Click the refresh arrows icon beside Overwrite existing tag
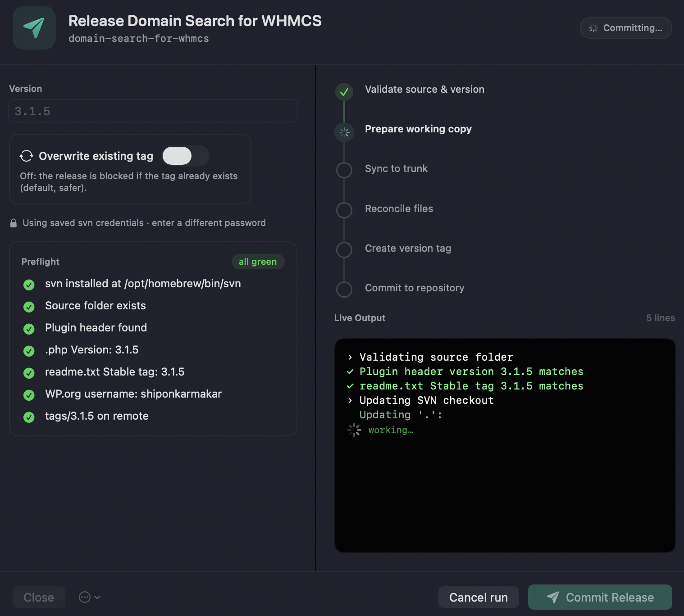This screenshot has width=684, height=616. 27,156
